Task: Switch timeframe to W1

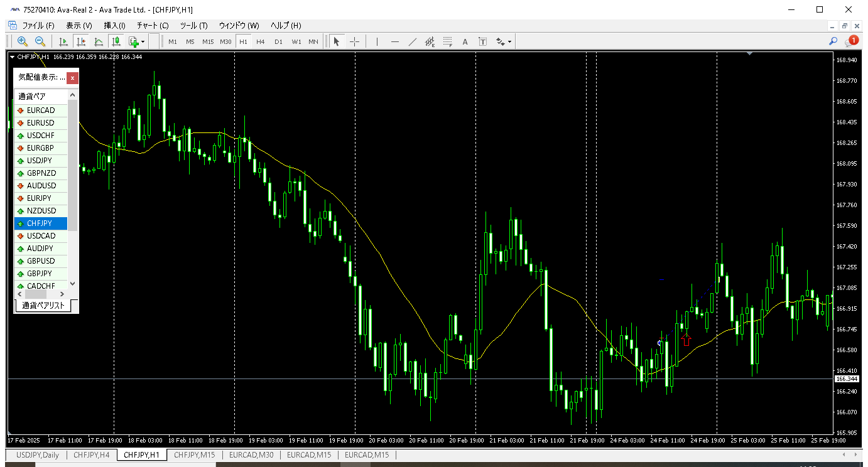Action: (x=296, y=41)
